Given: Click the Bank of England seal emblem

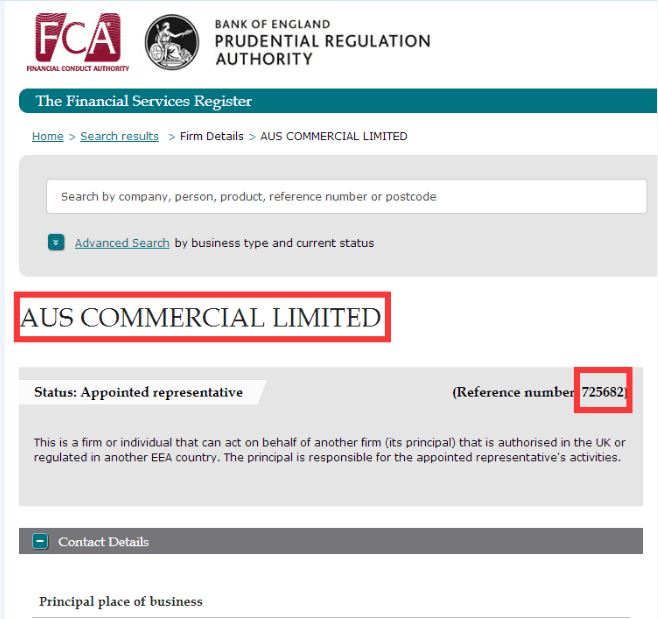Looking at the screenshot, I should point(172,42).
